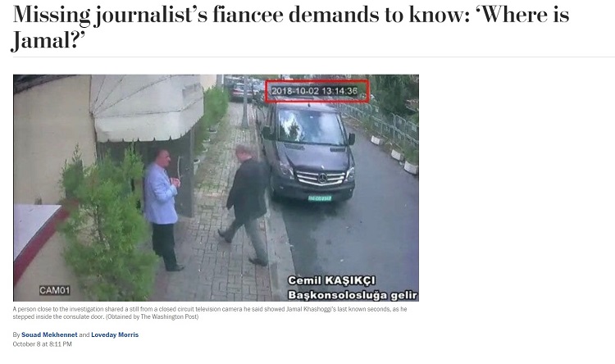Image resolution: width=615 pixels, height=364 pixels.
Task: Click the man in the light blue jacket
Action: tap(162, 210)
